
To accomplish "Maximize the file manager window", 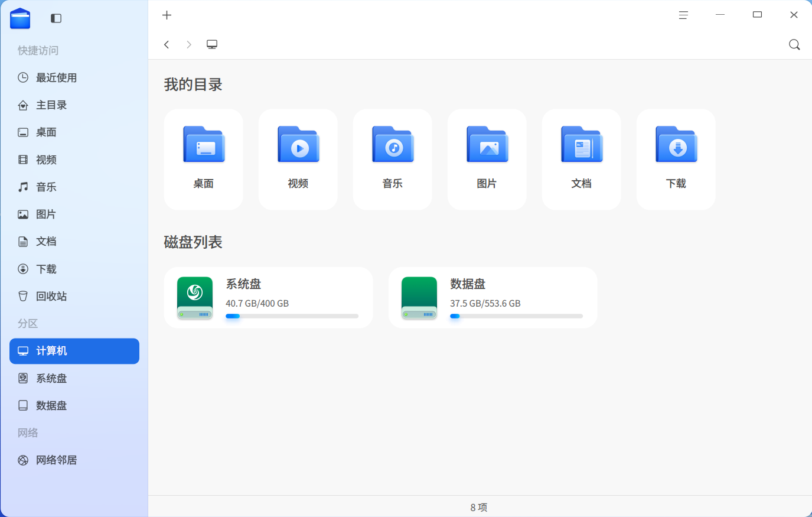I will coord(757,15).
